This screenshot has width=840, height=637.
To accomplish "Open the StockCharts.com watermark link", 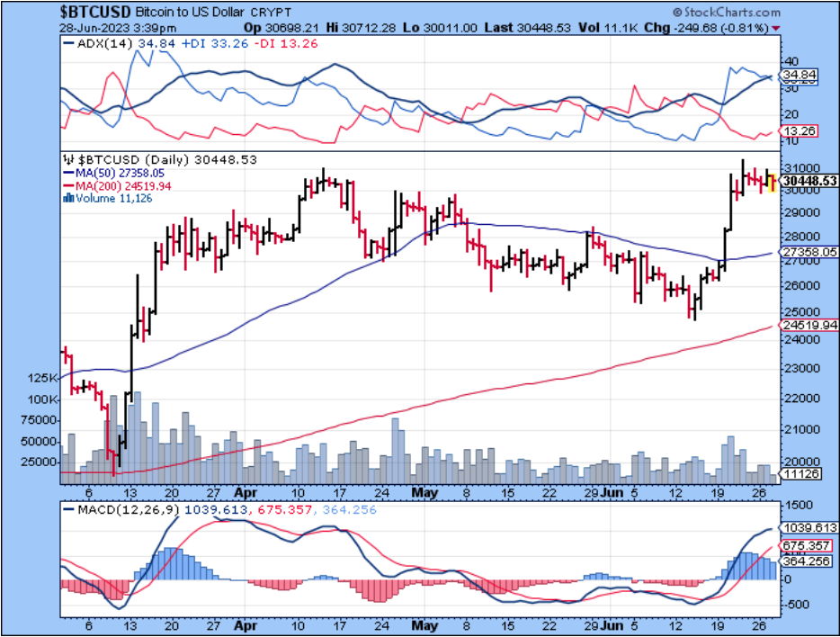I will coord(734,13).
